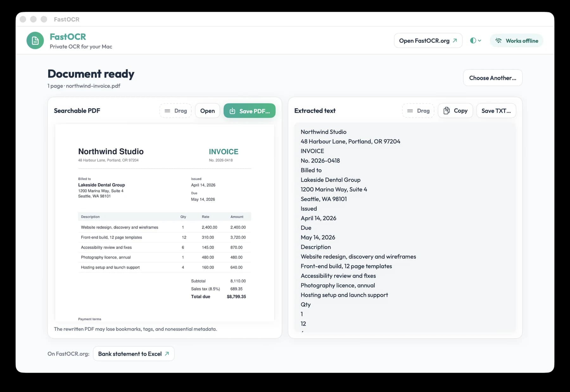Click 'Seattle, WA 98101' in extracted text
The height and width of the screenshot is (392, 570).
tap(324, 199)
